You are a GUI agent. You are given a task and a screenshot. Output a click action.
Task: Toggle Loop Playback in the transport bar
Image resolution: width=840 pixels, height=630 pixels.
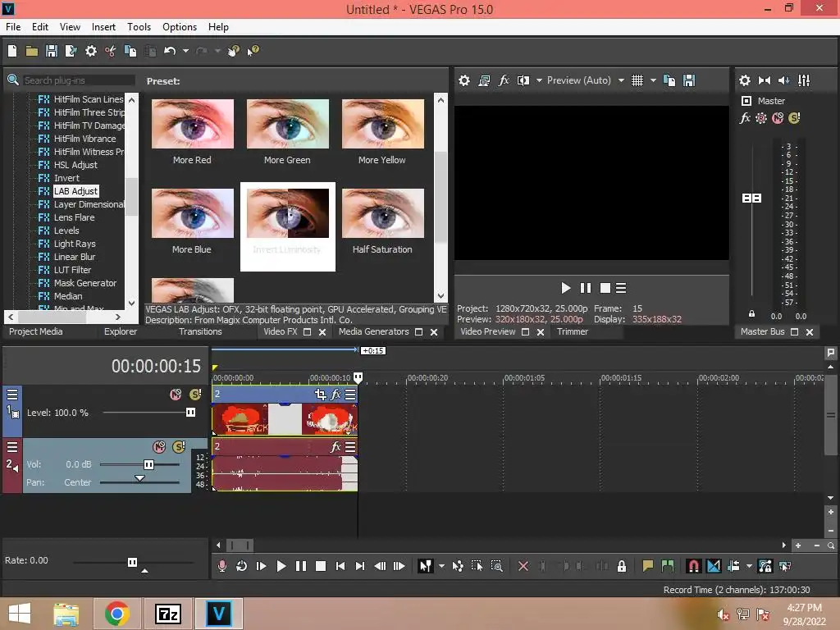[242, 566]
